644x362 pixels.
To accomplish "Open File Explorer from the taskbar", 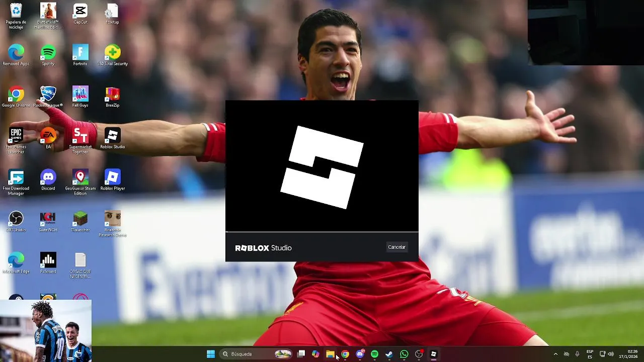I will tap(330, 354).
